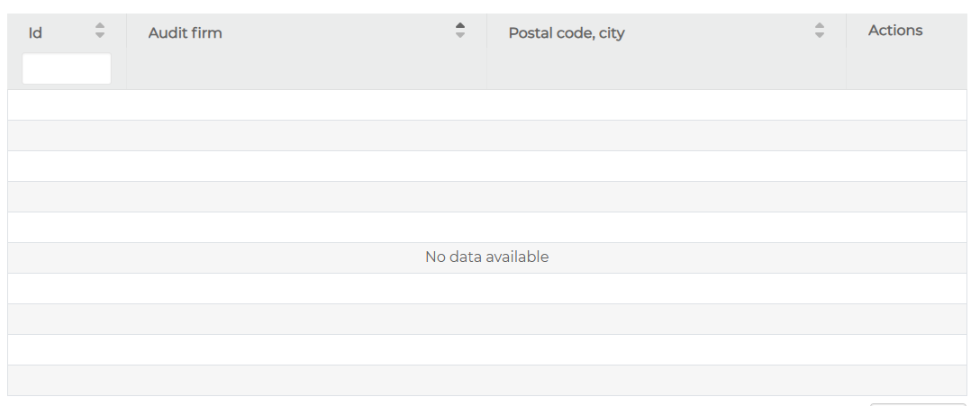
Task: Click the Id column descending sort arrow
Action: pyautogui.click(x=100, y=35)
